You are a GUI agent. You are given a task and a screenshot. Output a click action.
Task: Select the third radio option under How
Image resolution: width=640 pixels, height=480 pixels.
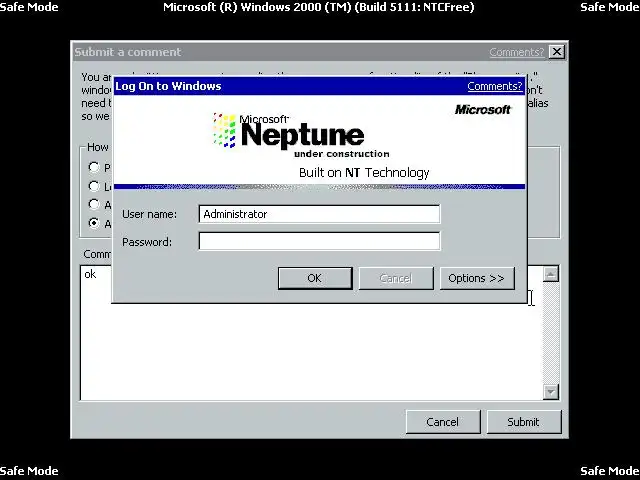tap(94, 204)
